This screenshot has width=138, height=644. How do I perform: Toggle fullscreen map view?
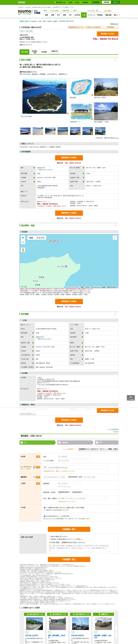point(115,238)
